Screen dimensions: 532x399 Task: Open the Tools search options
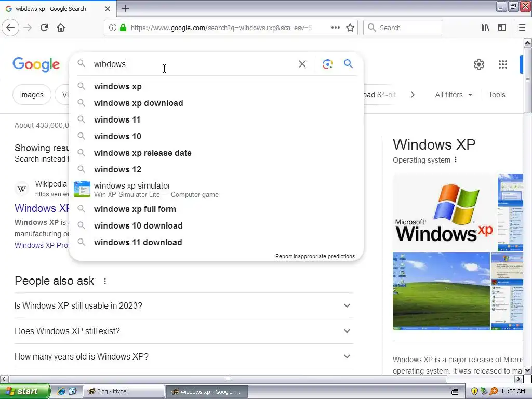[x=497, y=95]
